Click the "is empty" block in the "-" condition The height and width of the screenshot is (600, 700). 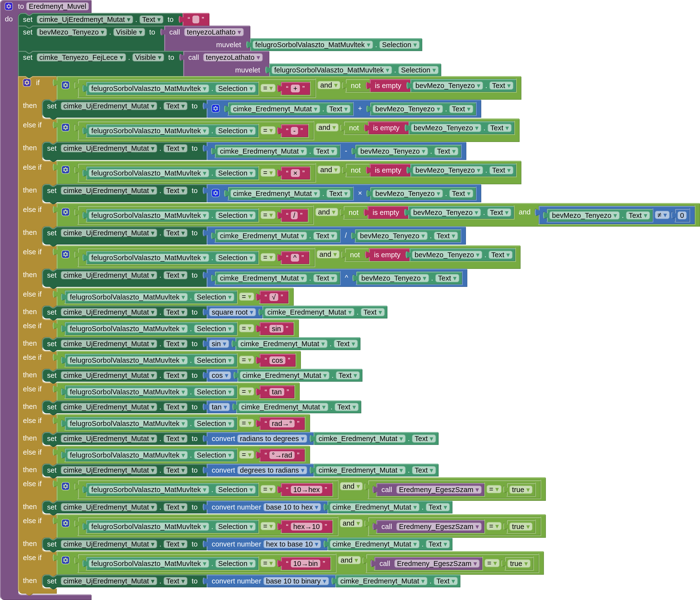tap(386, 128)
